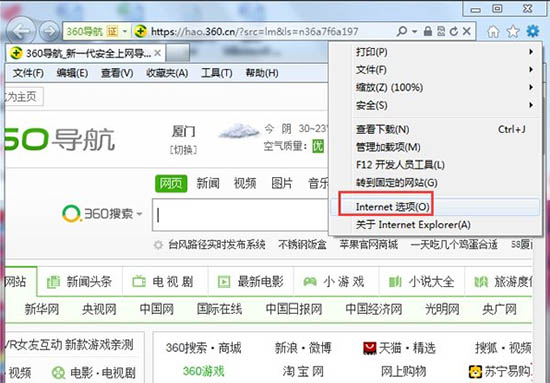Click the 小游戏 gamepad icon
This screenshot has width=550, height=383.
[x=310, y=282]
